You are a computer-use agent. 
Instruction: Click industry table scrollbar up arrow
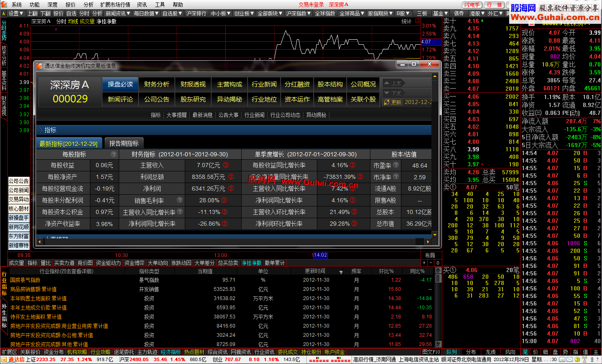pos(439,271)
